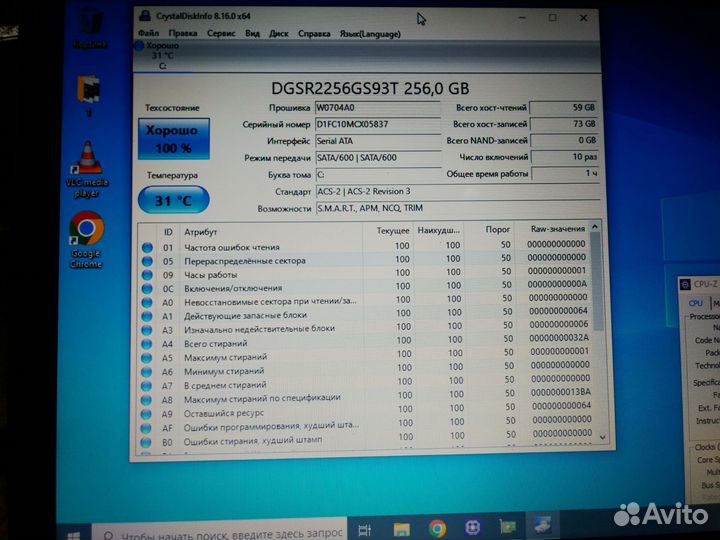Click the Атрибут column header
The image size is (720, 540).
[200, 232]
